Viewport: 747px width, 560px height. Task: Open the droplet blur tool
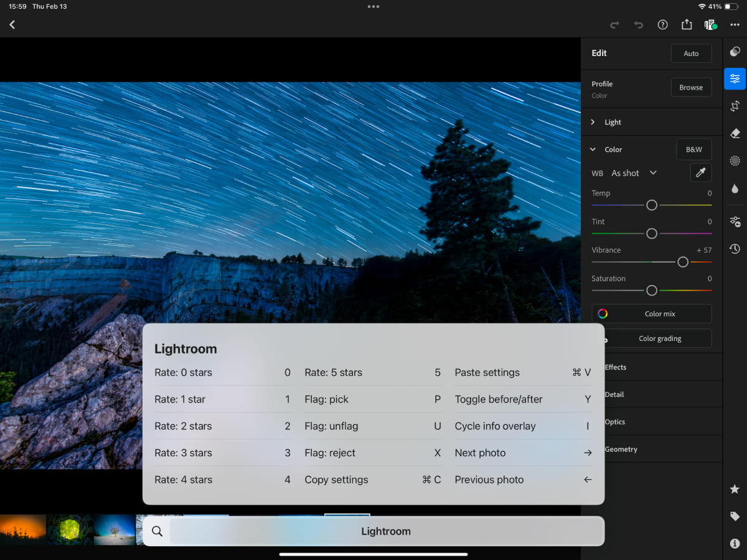(x=735, y=188)
